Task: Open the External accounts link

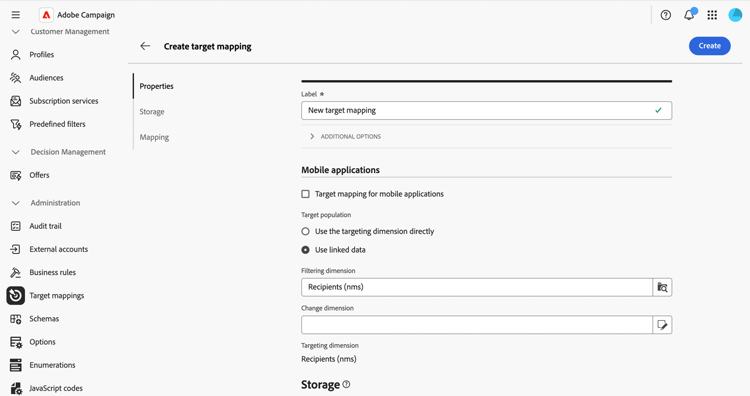Action: [59, 249]
